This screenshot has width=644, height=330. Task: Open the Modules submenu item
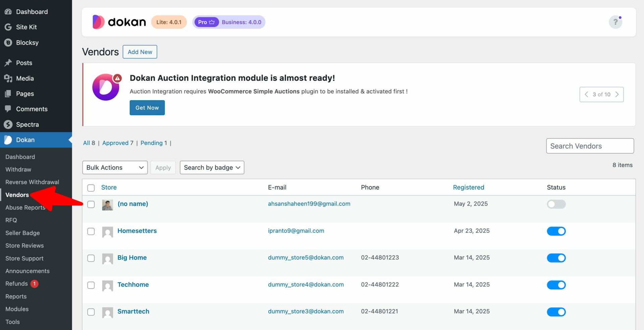(17, 309)
